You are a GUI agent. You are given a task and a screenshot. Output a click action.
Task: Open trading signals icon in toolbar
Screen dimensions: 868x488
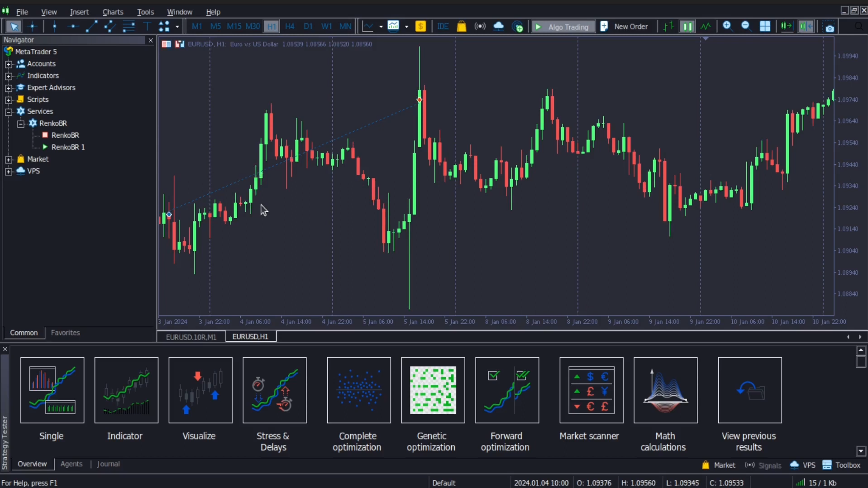(x=480, y=26)
